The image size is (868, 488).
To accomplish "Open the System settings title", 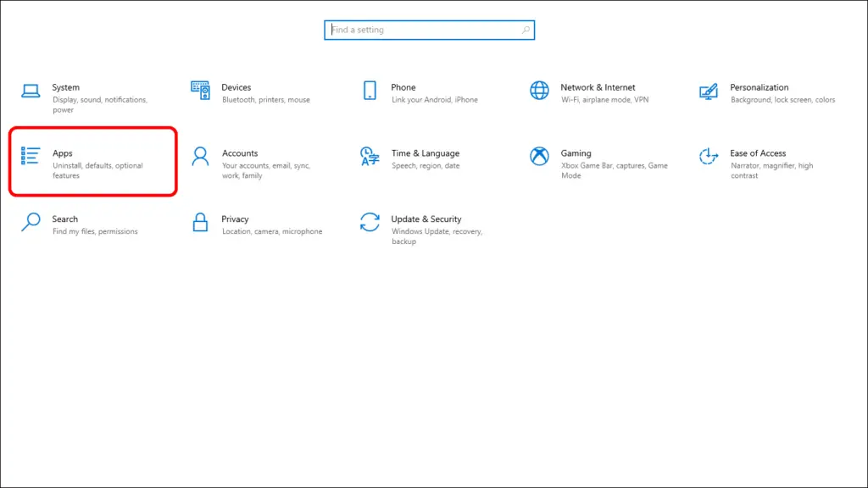I will (x=66, y=87).
